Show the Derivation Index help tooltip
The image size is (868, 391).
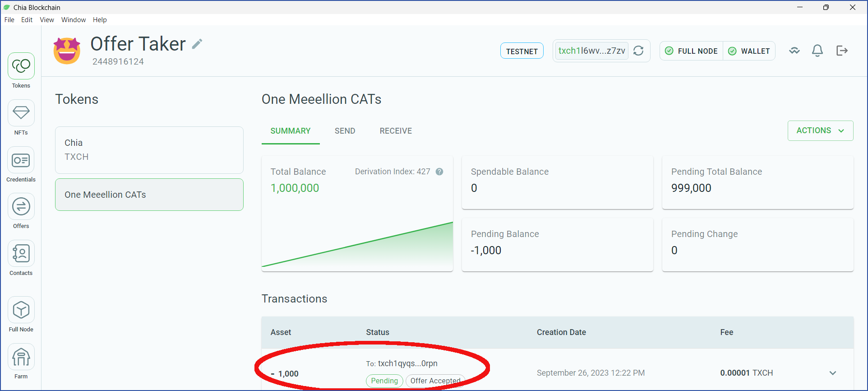tap(439, 172)
